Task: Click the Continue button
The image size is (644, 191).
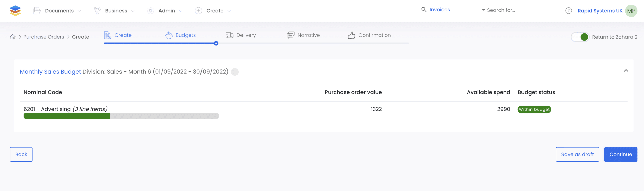Action: click(621, 154)
